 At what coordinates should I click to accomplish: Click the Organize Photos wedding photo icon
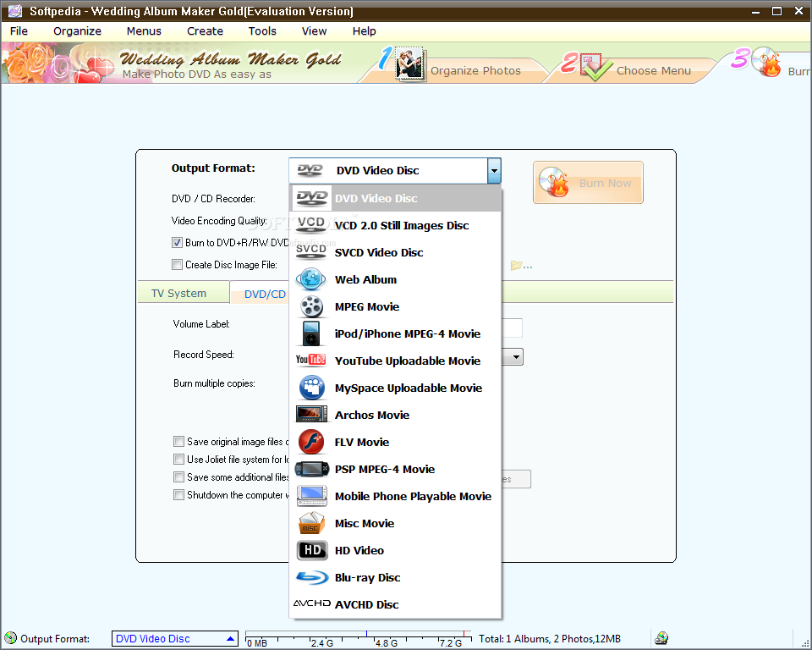tap(409, 64)
